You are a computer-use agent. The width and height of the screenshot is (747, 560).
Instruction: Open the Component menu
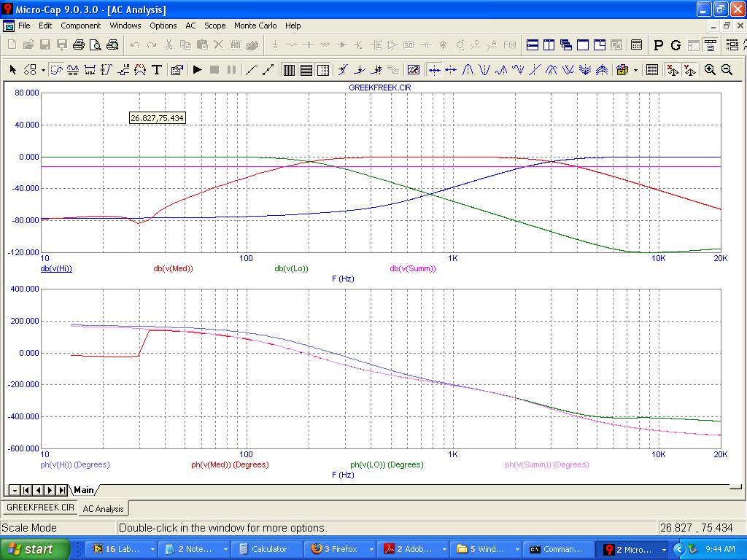click(80, 26)
